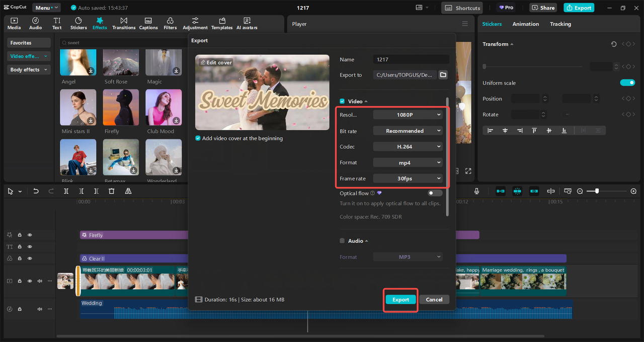The height and width of the screenshot is (342, 644).
Task: Open the Transitions panel icon
Action: pos(124,23)
